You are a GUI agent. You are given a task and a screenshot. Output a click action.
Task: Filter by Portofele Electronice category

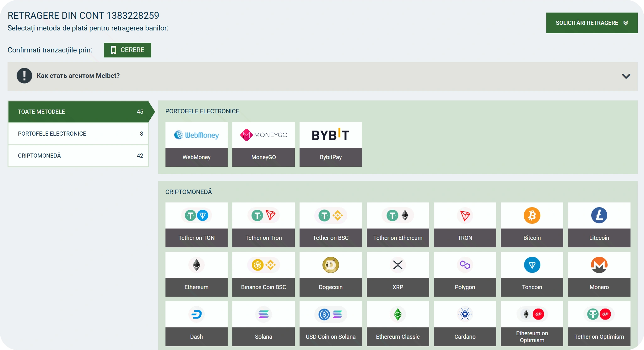[78, 134]
